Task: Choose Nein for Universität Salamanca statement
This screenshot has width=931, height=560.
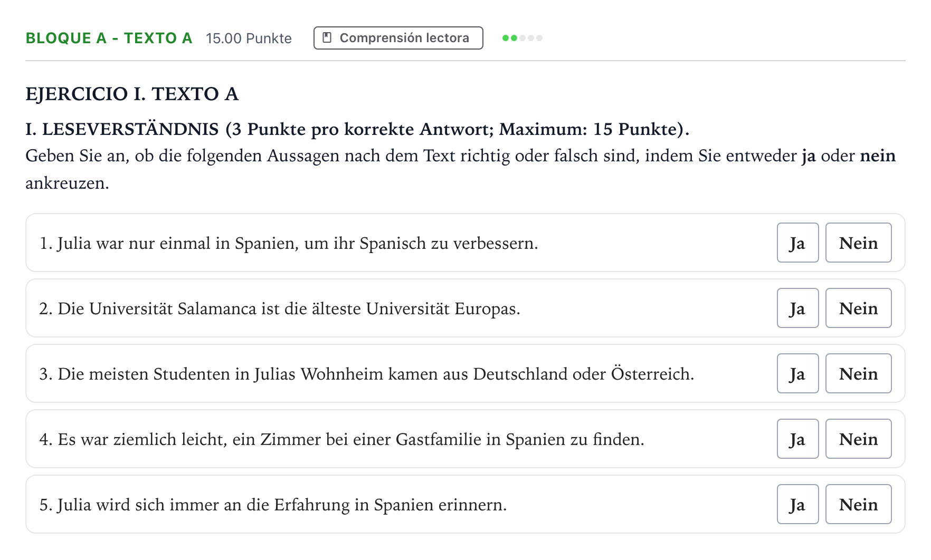Action: tap(858, 308)
